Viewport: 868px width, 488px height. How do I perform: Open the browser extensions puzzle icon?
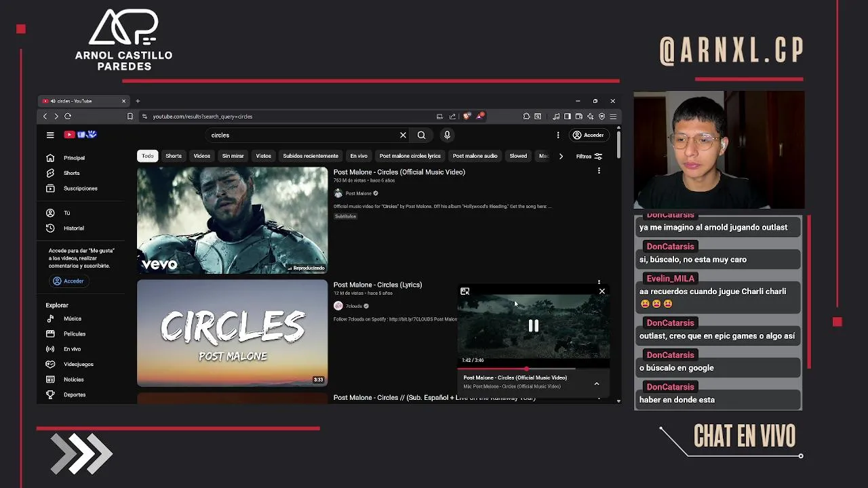[527, 117]
